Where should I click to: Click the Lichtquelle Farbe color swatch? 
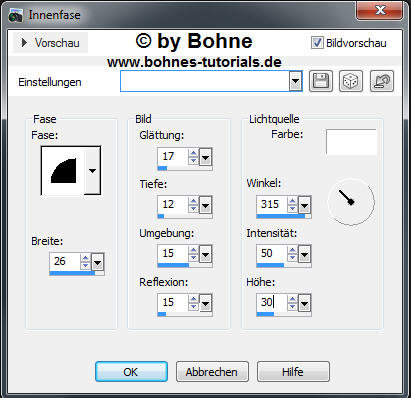pyautogui.click(x=351, y=142)
